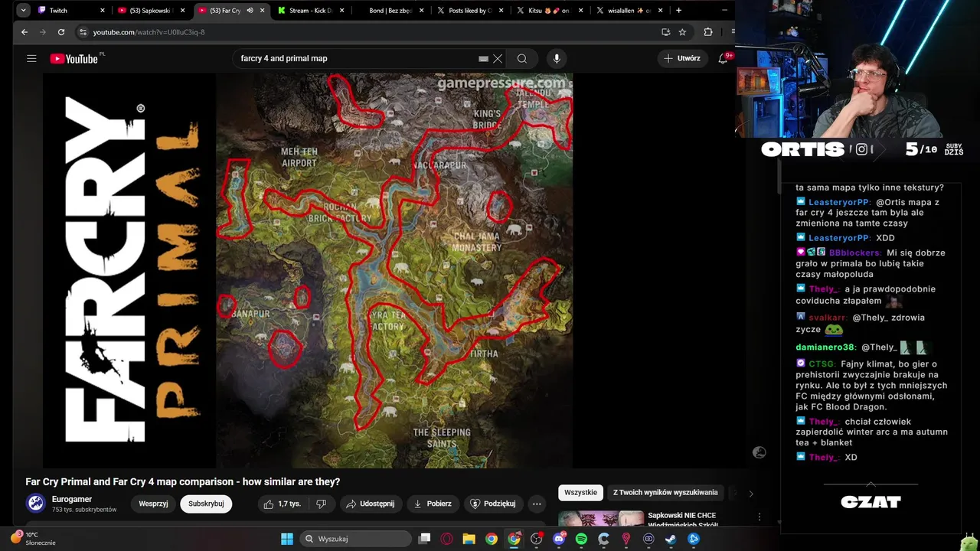
Task: Go to YouTube home via the logo
Action: coord(74,59)
